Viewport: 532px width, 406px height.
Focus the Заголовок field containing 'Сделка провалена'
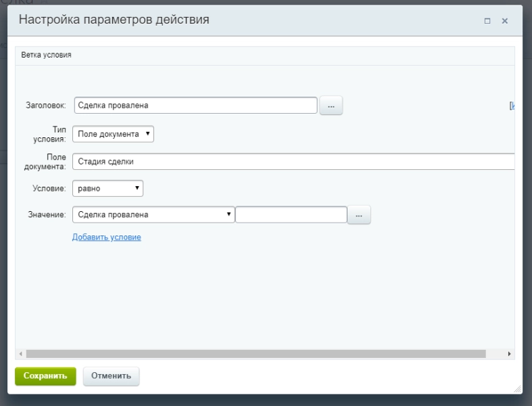point(195,106)
